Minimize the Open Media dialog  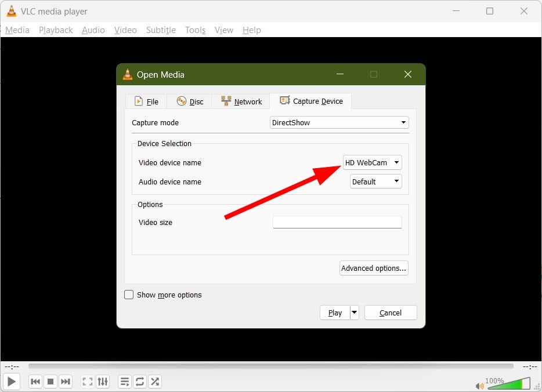point(340,74)
